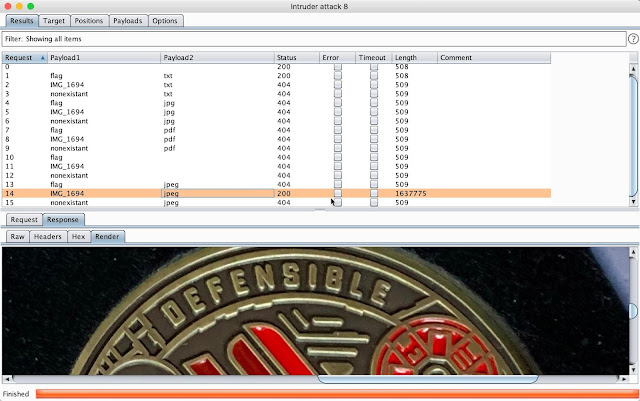Click the rendered coin image
640x401 pixels.
(315, 311)
